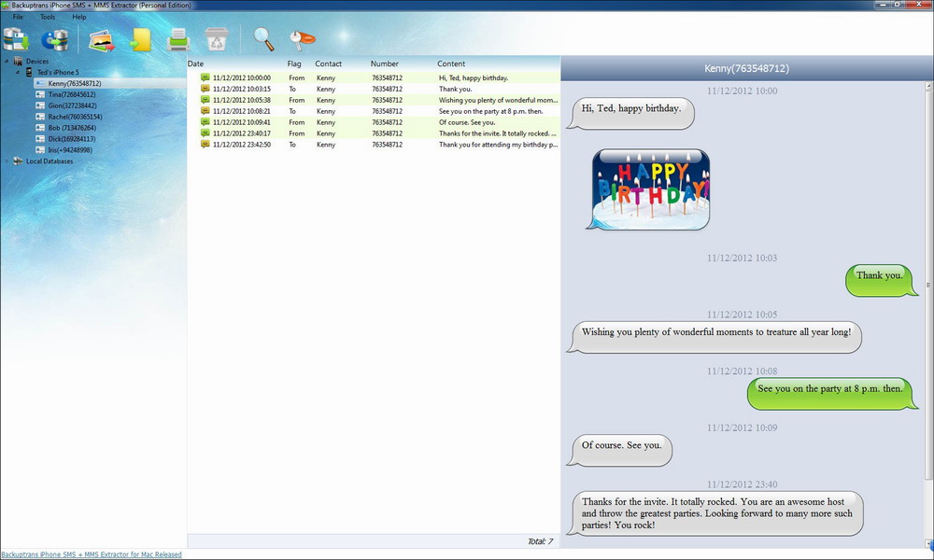The image size is (934, 560).
Task: Click the restore database toolbar icon
Action: point(54,38)
